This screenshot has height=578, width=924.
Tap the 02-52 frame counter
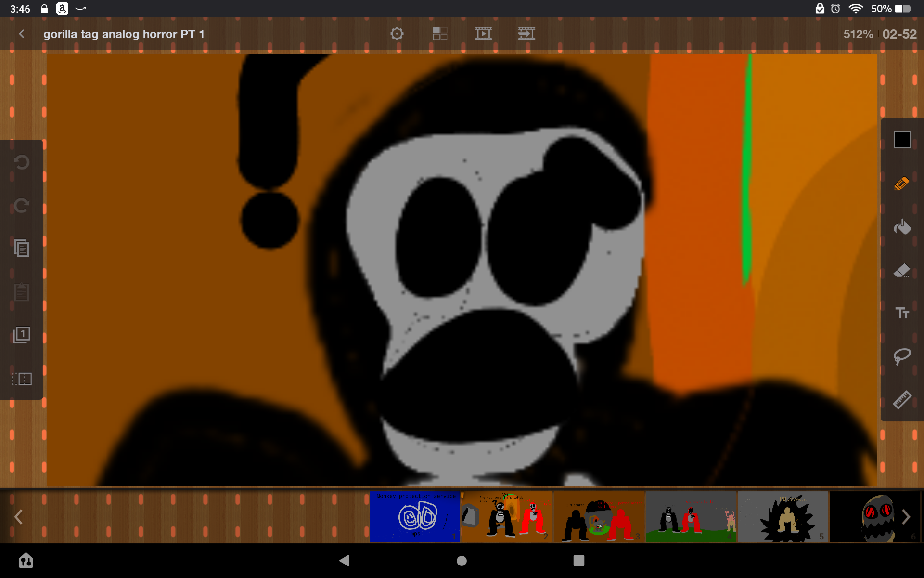[x=899, y=34]
